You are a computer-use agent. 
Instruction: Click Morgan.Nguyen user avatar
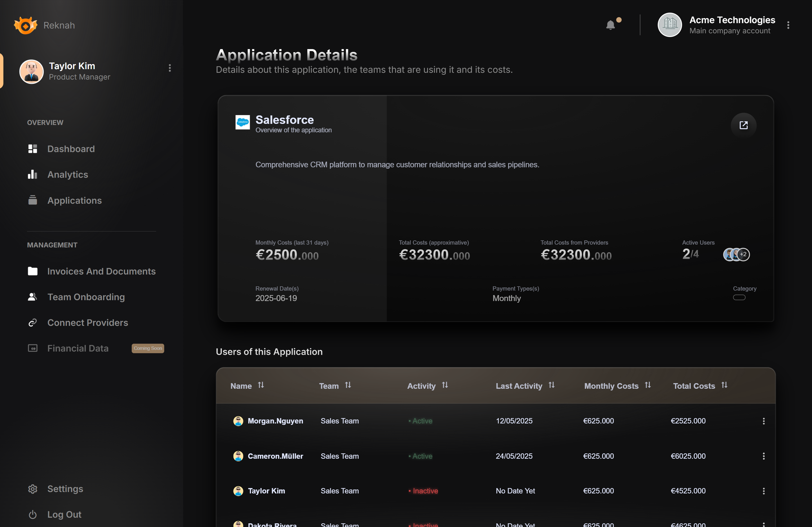coord(238,421)
